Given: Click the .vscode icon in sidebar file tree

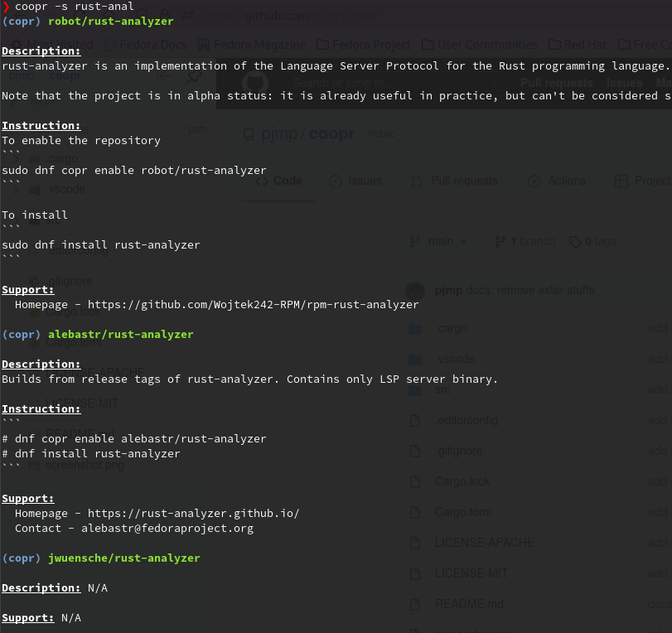Looking at the screenshot, I should (x=34, y=190).
